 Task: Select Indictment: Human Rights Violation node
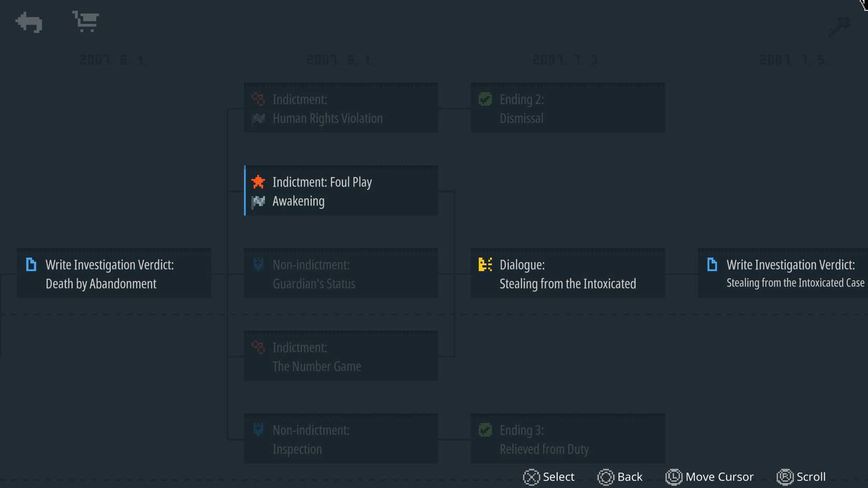click(341, 108)
